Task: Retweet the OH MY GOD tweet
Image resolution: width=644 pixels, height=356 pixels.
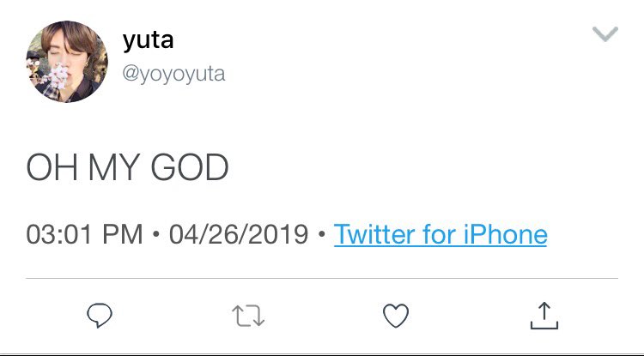Action: click(248, 316)
